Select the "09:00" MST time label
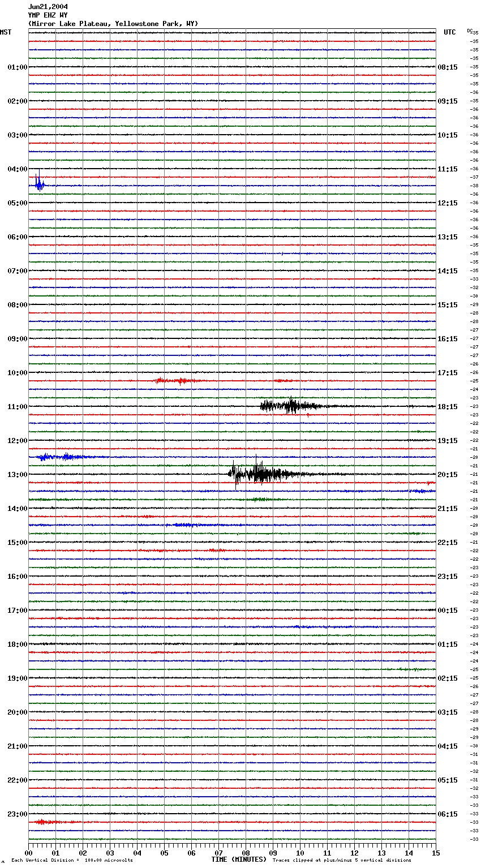Viewport: 481px width, 868px height. 18,339
